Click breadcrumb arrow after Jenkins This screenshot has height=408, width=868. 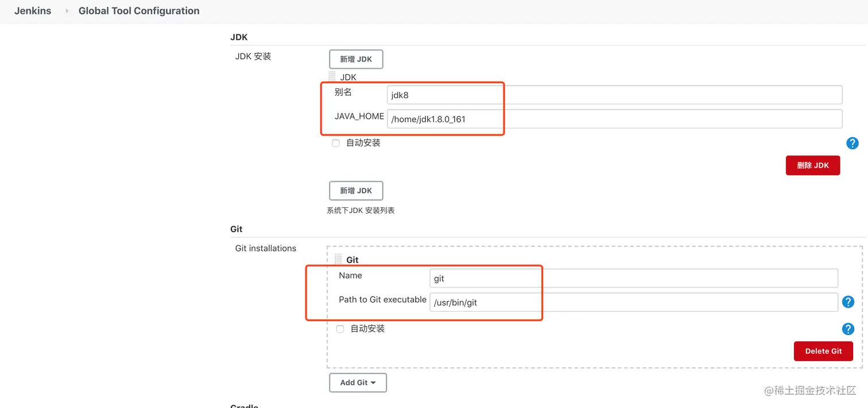67,11
